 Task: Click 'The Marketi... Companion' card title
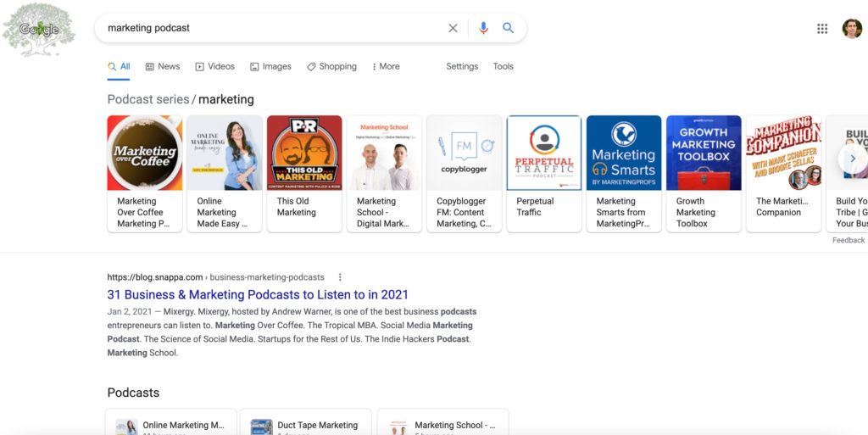[x=782, y=207]
